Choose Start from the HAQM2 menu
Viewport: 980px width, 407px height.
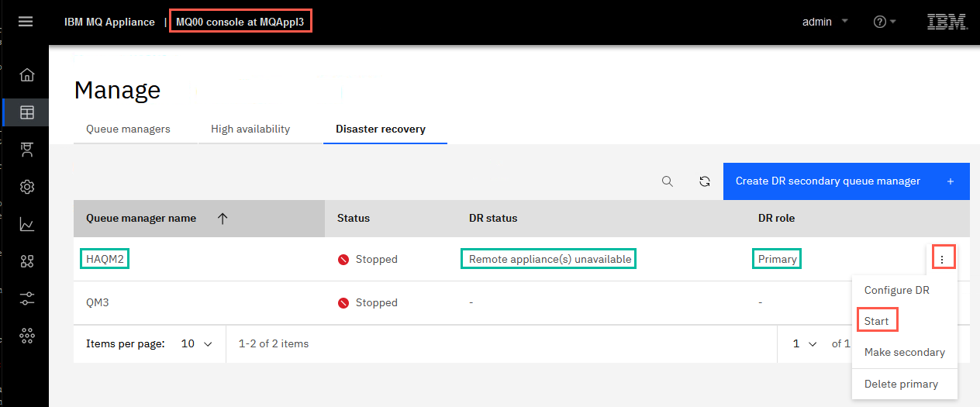point(877,321)
